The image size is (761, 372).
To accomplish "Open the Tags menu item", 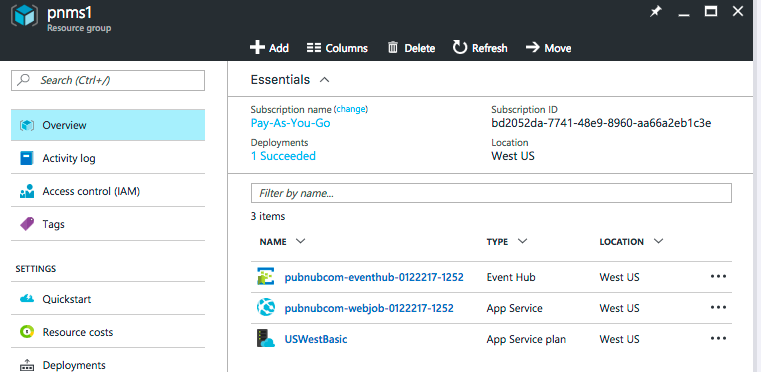I will coord(108,224).
